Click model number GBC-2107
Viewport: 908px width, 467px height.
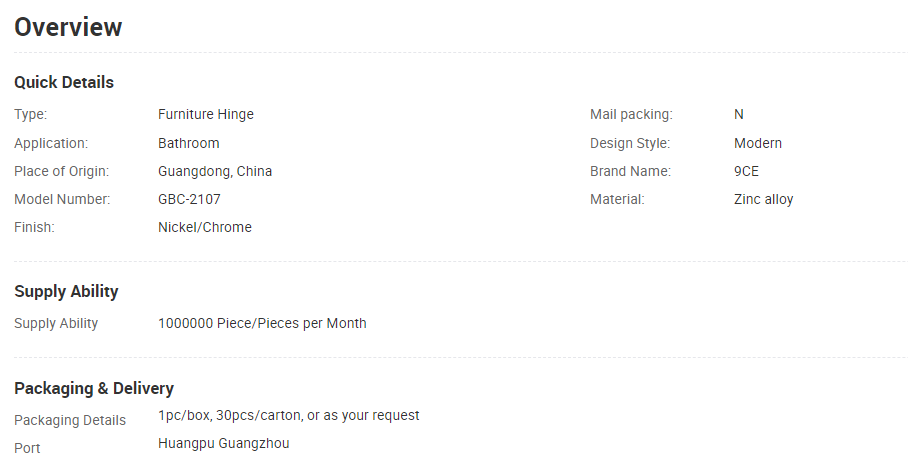pyautogui.click(x=189, y=199)
